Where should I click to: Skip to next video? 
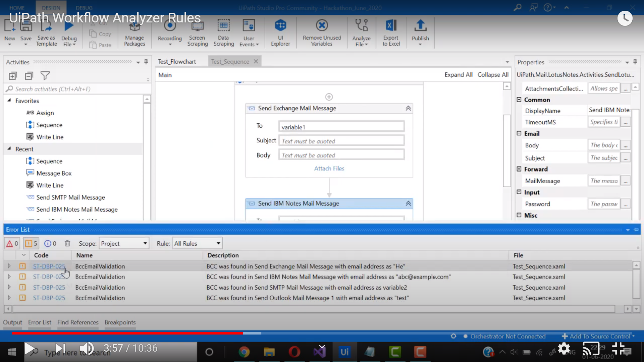[60, 349]
